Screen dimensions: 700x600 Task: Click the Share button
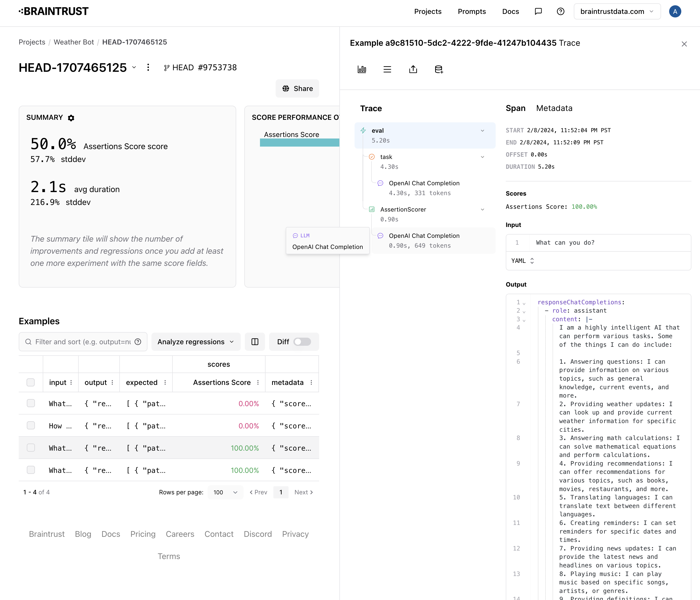point(297,88)
